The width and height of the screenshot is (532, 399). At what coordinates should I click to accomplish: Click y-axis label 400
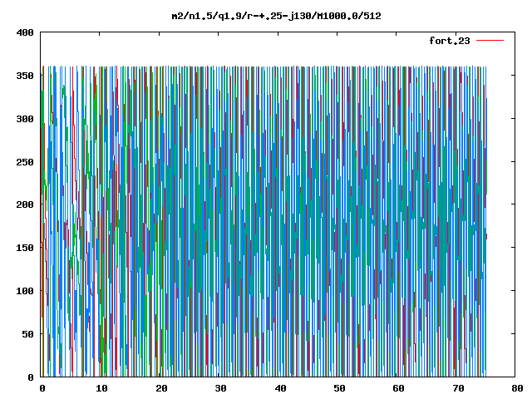[25, 33]
